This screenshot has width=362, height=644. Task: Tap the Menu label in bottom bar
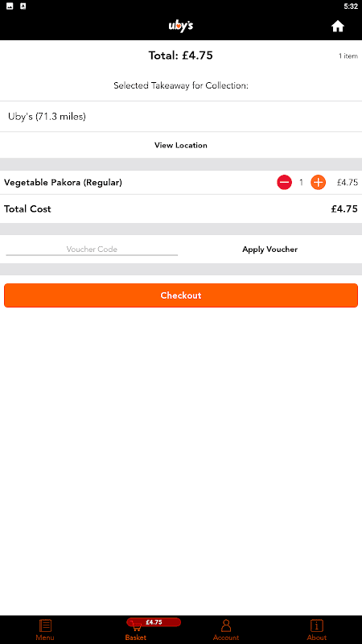pyautogui.click(x=45, y=638)
